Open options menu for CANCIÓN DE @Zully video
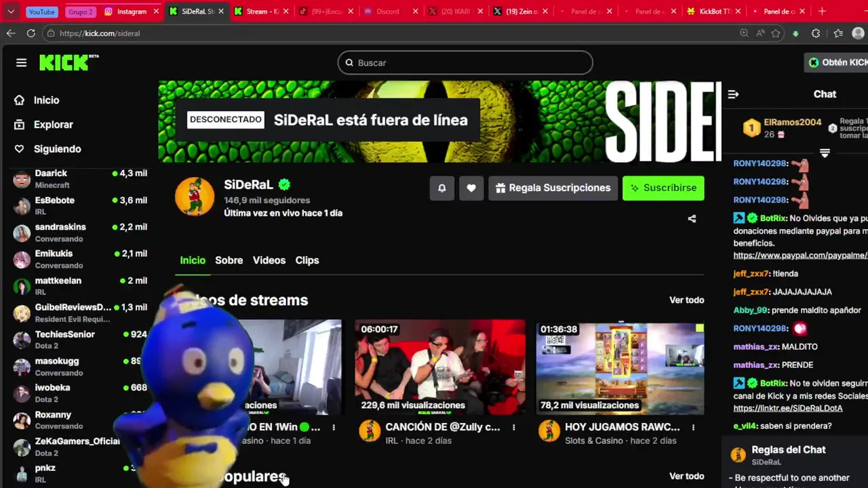This screenshot has height=488, width=868. tap(513, 428)
